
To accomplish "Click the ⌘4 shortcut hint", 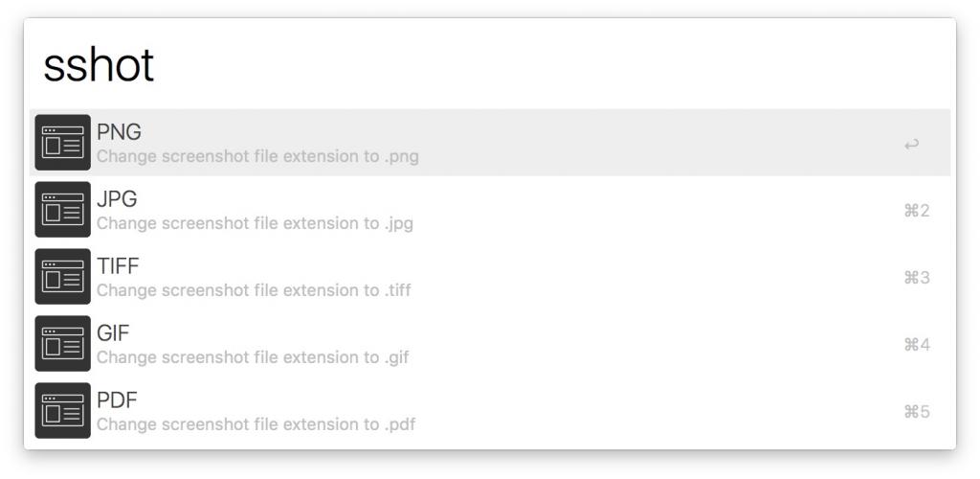I will (x=916, y=345).
